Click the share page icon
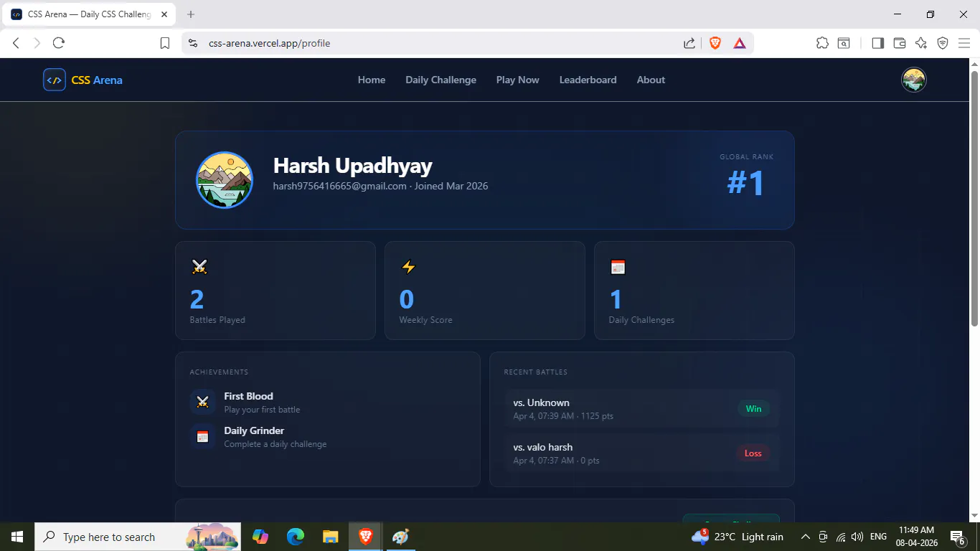This screenshot has width=980, height=551. 689,43
